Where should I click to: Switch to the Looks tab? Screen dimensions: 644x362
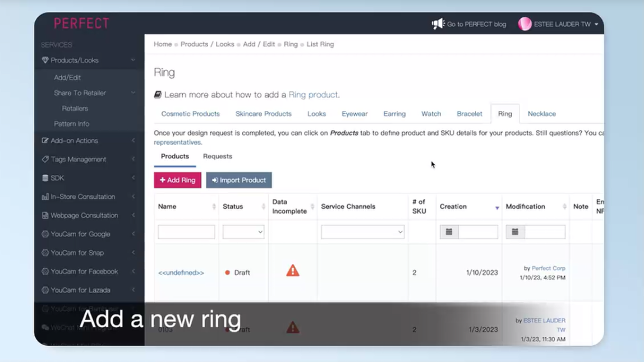pyautogui.click(x=316, y=114)
